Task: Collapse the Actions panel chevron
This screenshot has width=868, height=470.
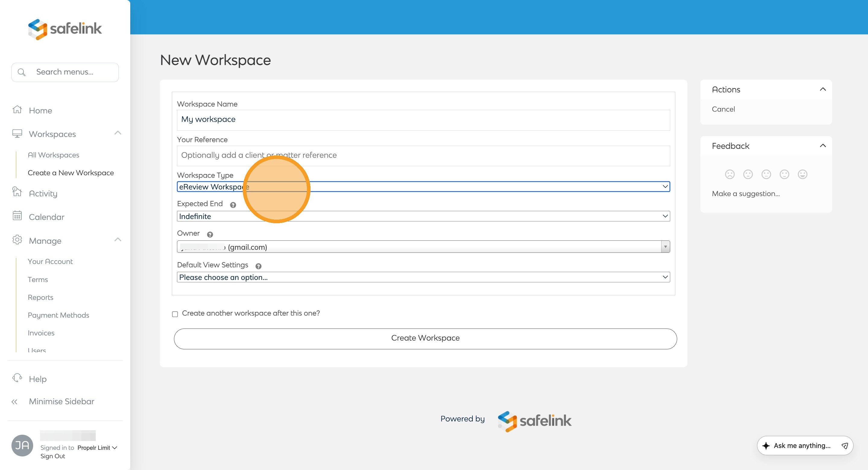Action: [x=822, y=89]
